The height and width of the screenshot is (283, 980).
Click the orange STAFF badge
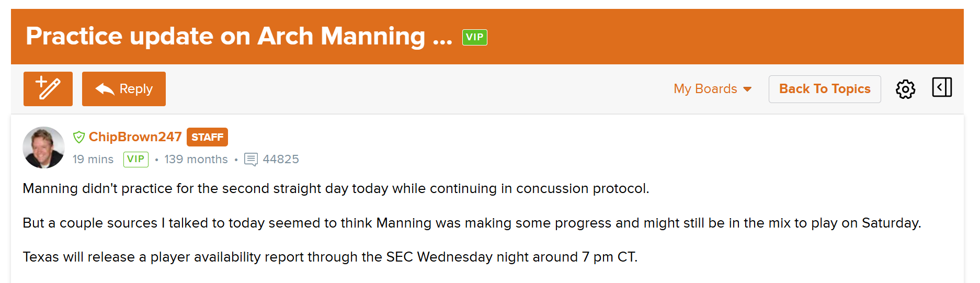[x=207, y=137]
